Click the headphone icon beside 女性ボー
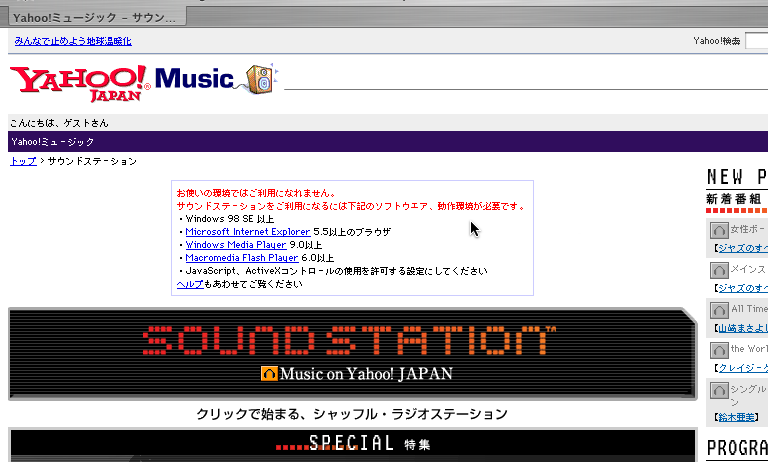Image resolution: width=768 pixels, height=462 pixels. [x=719, y=230]
